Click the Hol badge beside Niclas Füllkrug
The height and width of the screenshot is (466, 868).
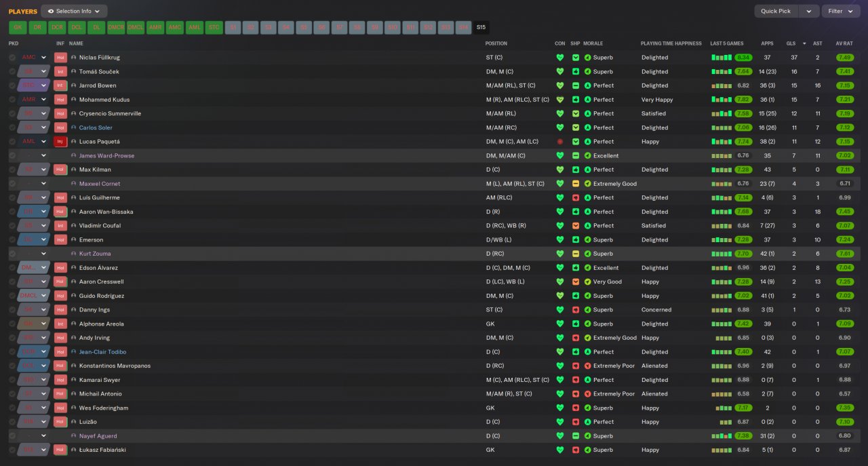tap(60, 58)
